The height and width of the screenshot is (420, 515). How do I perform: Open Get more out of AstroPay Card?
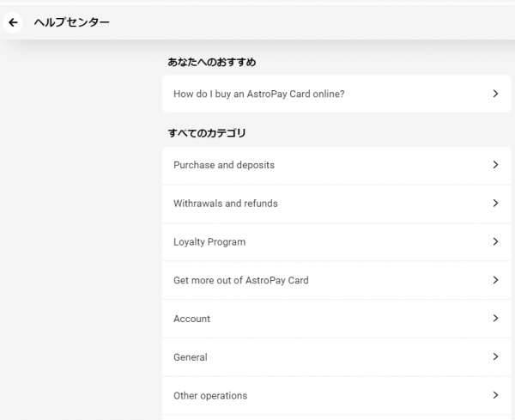point(336,281)
